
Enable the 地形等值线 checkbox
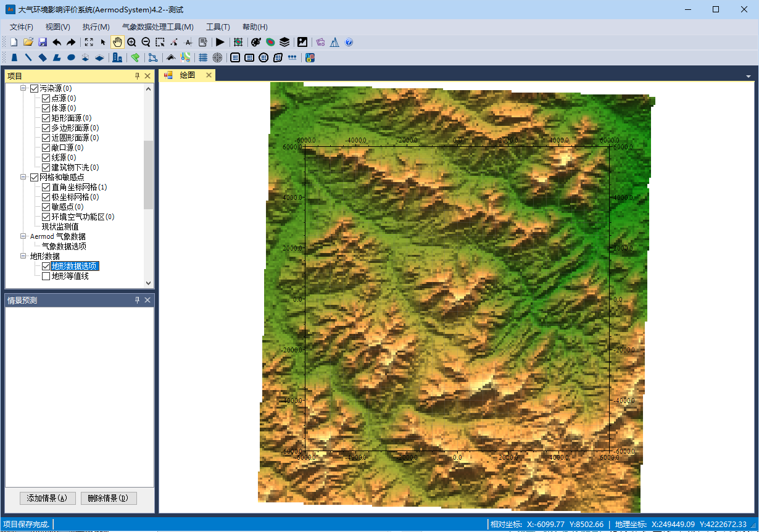(x=46, y=276)
